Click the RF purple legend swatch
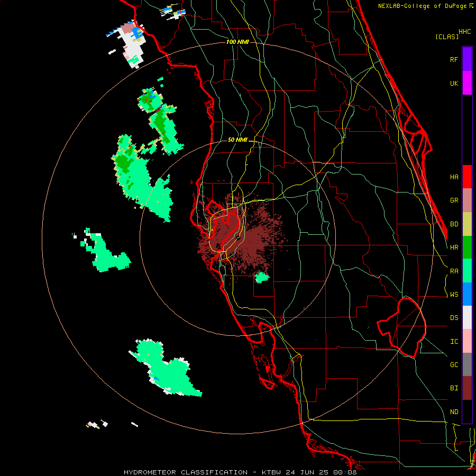 [467, 59]
